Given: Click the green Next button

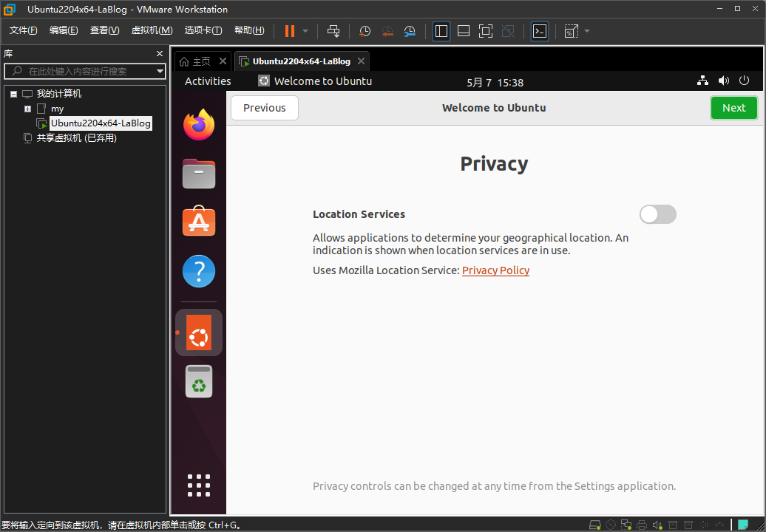Looking at the screenshot, I should coord(733,108).
